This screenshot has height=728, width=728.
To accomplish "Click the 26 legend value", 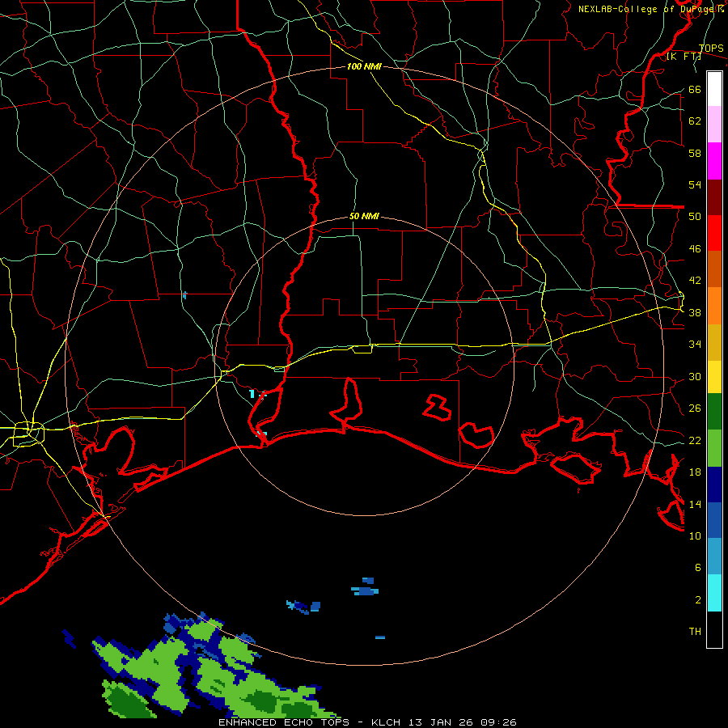I will pyautogui.click(x=695, y=408).
